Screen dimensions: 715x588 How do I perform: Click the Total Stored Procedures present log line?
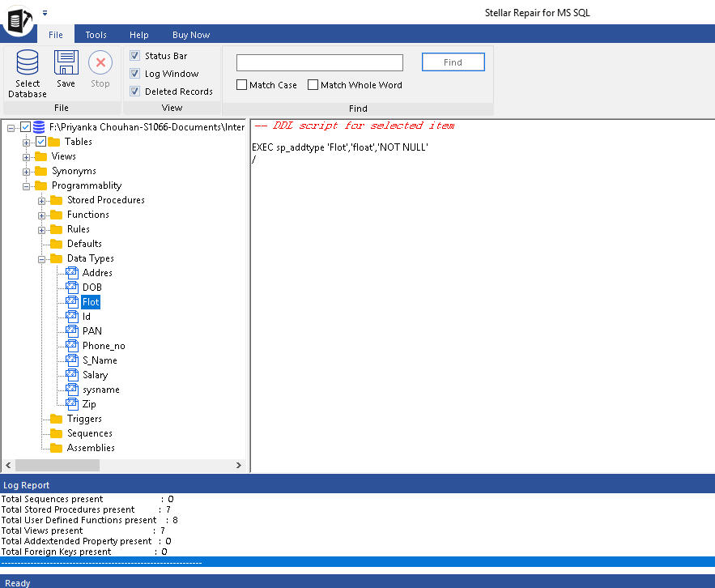[x=86, y=509]
